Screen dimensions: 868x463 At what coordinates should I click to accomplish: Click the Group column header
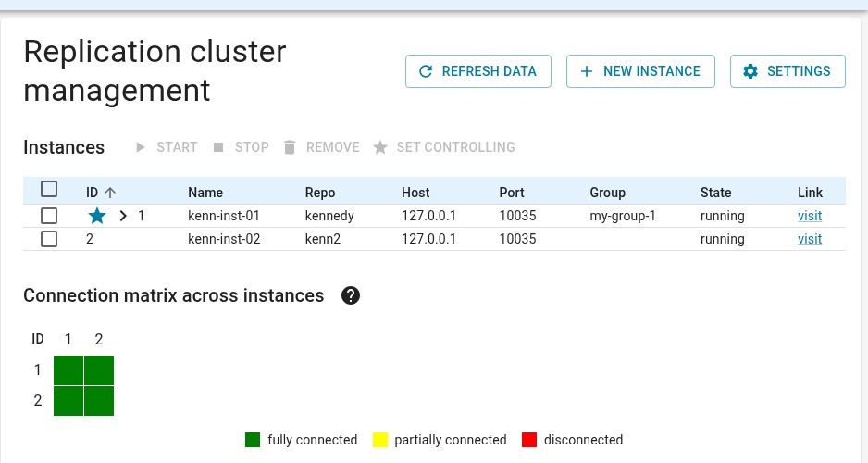(607, 193)
